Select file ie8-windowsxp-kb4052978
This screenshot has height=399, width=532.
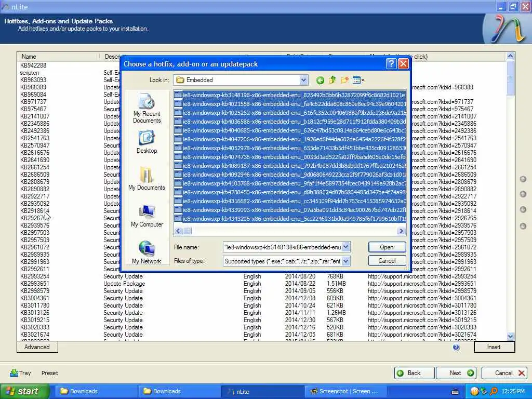click(x=290, y=148)
